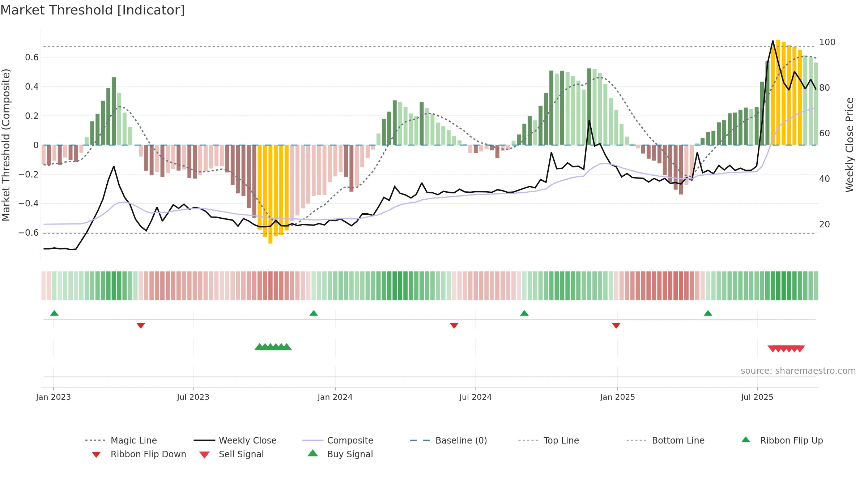Toggle the Buy Signal legend entry

click(340, 454)
